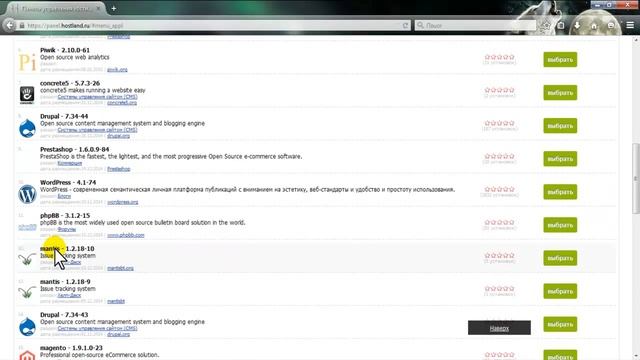Click the browser search field
Viewport: 640px width, 360px height.
[x=476, y=25]
